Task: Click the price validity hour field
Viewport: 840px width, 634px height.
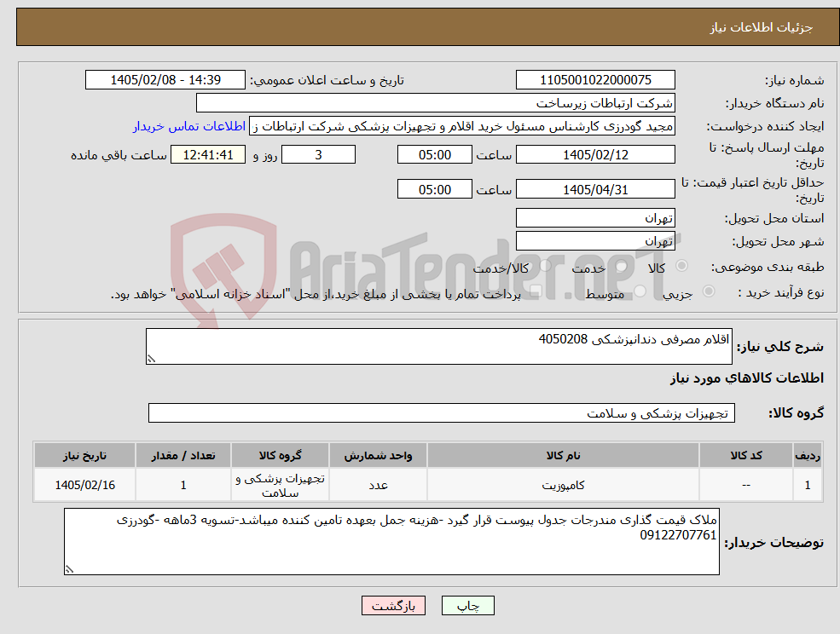Action: [x=434, y=189]
